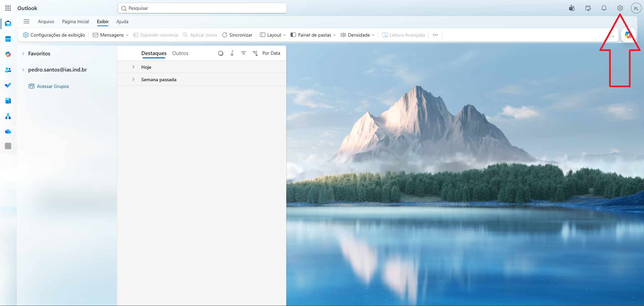Screen dimensions: 644x306
Task: Open Copilot in the left app rail
Action: coord(8,54)
